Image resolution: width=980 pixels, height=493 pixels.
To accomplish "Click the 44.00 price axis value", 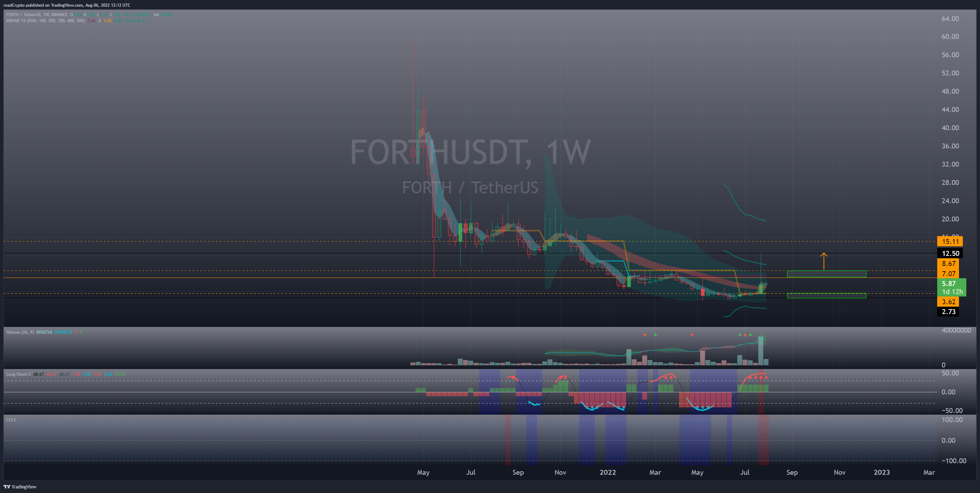I will (950, 109).
